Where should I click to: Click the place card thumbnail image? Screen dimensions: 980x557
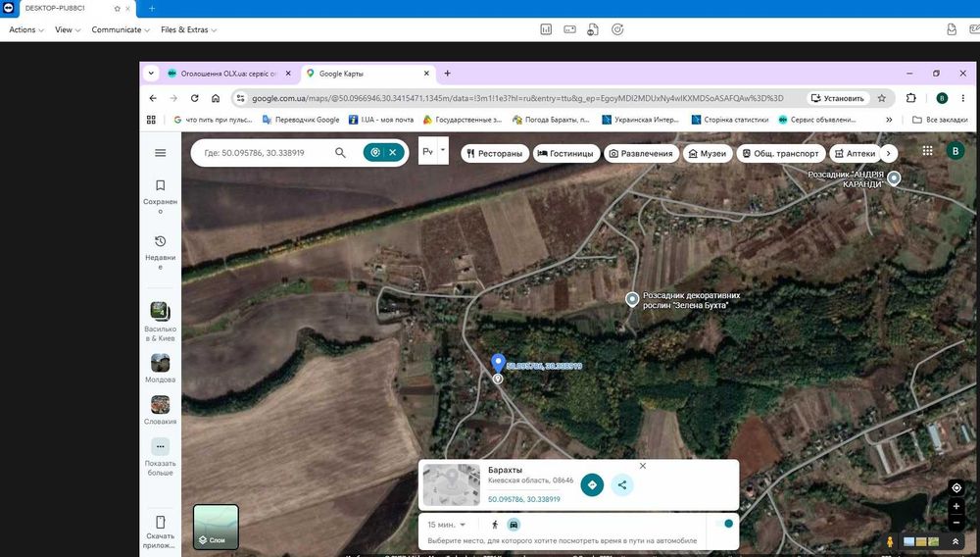click(x=451, y=484)
